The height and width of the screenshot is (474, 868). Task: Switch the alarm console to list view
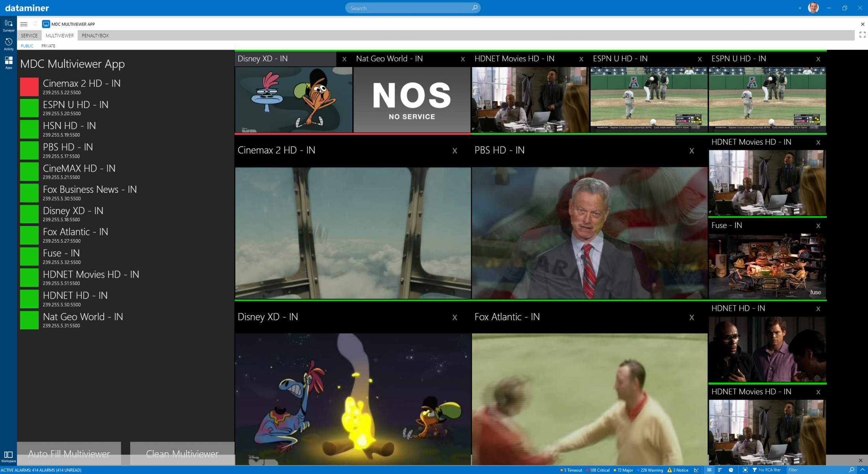click(x=709, y=470)
